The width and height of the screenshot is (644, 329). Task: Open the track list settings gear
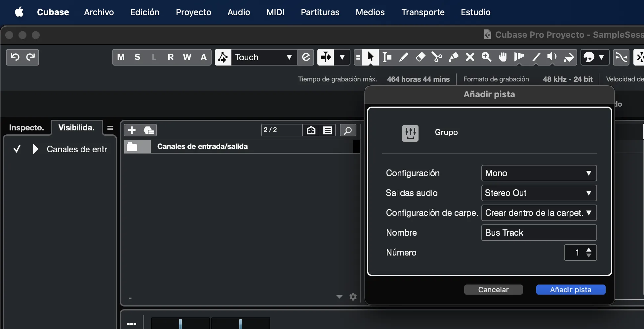coord(353,297)
